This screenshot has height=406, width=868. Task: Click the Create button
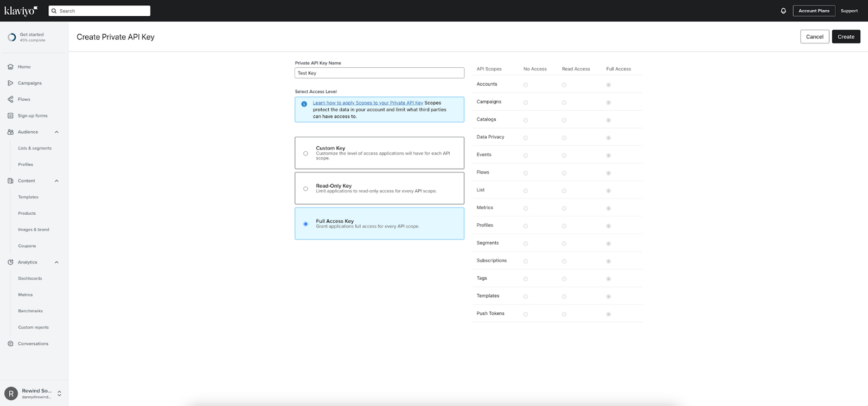click(846, 37)
